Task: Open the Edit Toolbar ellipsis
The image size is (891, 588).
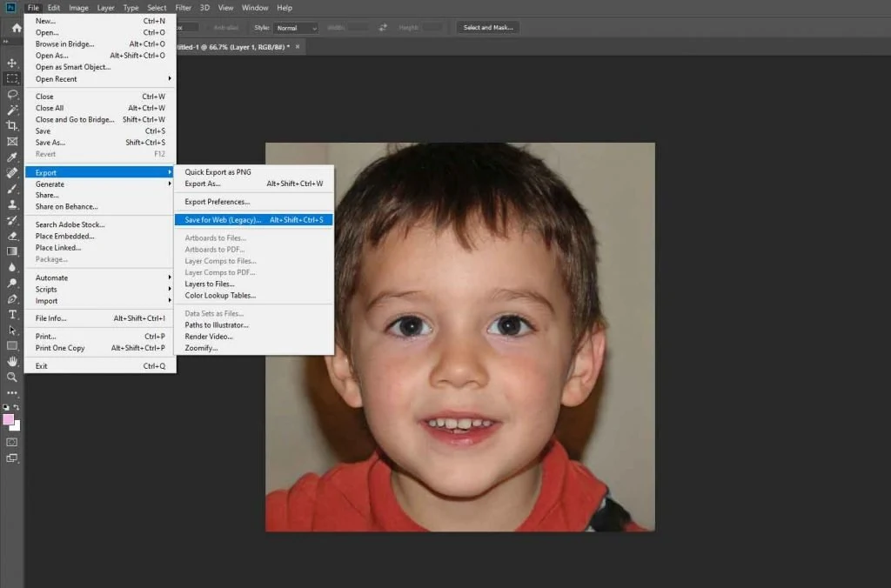Action: tap(12, 392)
